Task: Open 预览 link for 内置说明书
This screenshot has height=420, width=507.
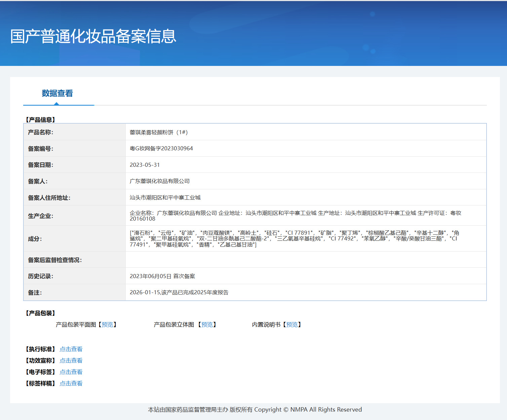Action: (x=292, y=324)
